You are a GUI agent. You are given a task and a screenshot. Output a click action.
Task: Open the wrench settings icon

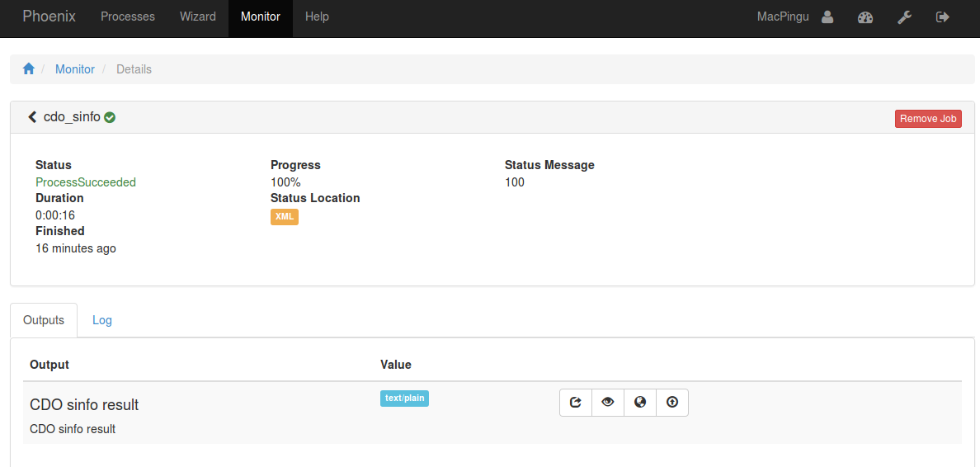[x=904, y=17]
